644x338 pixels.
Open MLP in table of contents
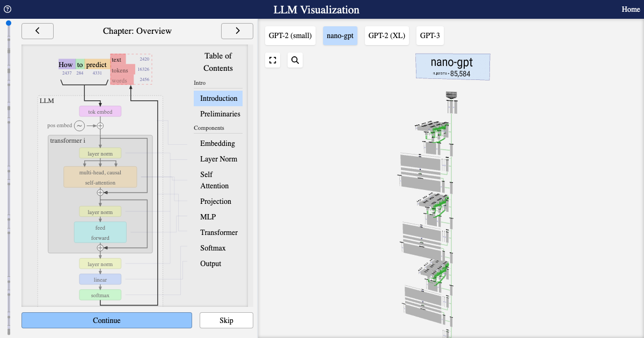[208, 217]
